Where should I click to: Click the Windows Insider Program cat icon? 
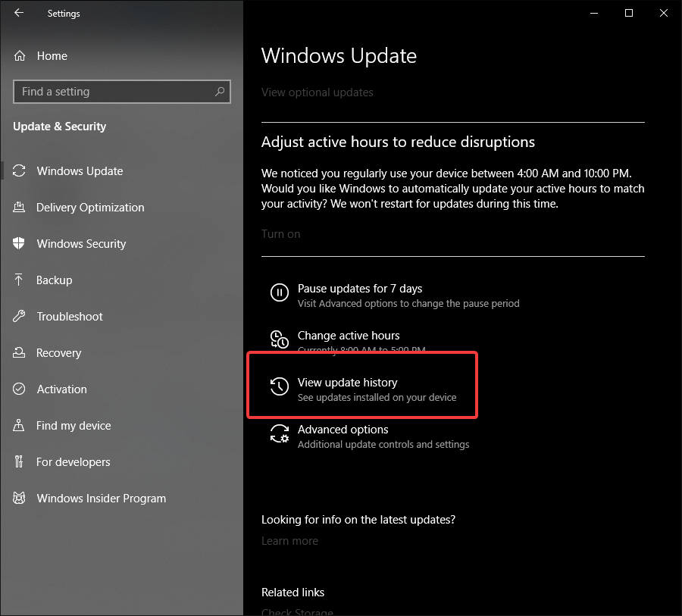click(x=19, y=498)
